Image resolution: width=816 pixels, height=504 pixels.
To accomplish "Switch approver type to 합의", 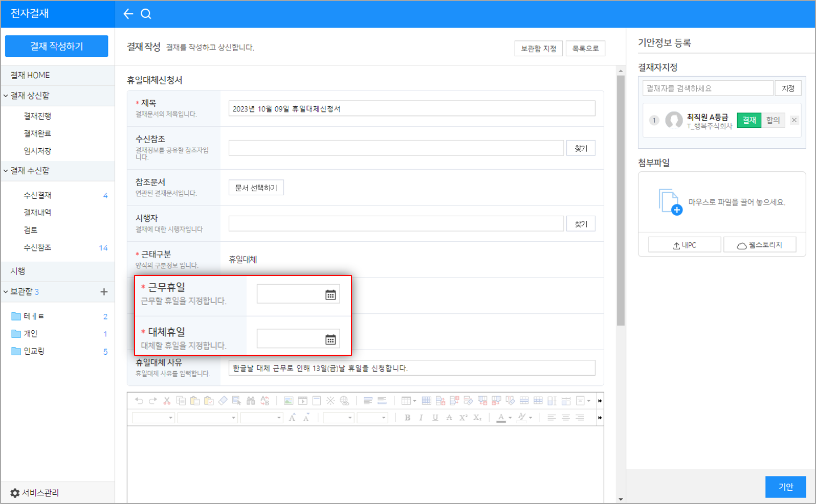I will 773,120.
